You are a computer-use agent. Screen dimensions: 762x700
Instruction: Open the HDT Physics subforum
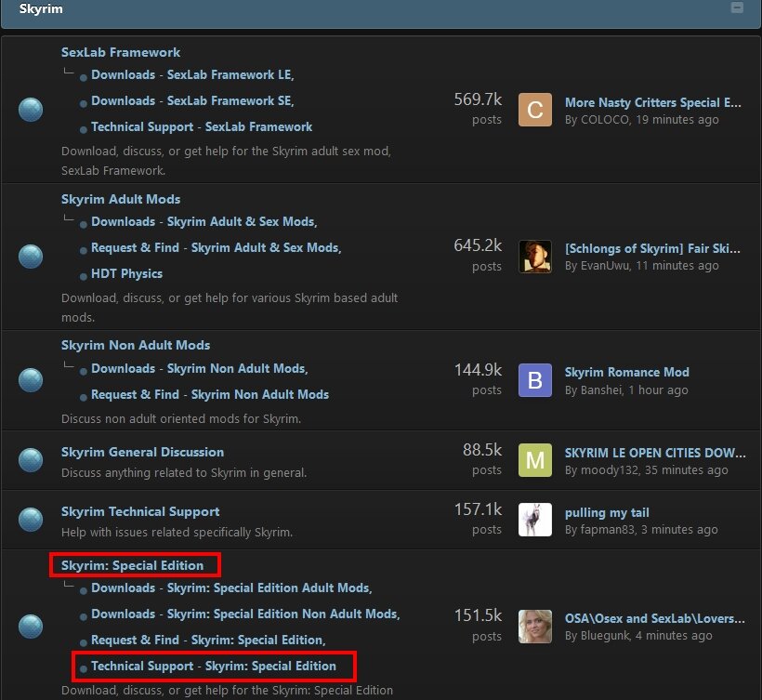coord(126,273)
